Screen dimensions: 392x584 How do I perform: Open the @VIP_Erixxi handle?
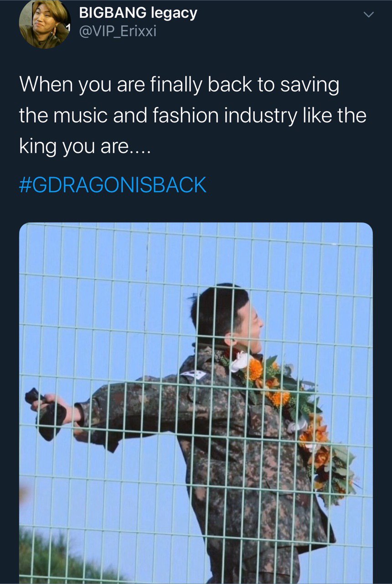[118, 31]
